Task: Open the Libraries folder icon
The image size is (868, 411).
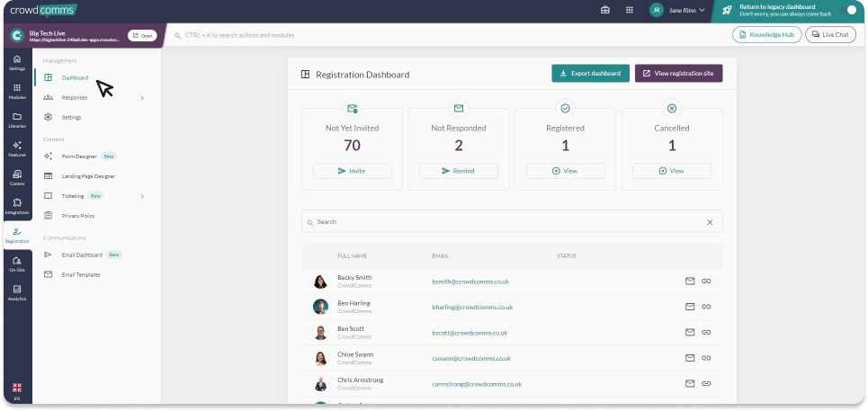Action: [x=16, y=120]
